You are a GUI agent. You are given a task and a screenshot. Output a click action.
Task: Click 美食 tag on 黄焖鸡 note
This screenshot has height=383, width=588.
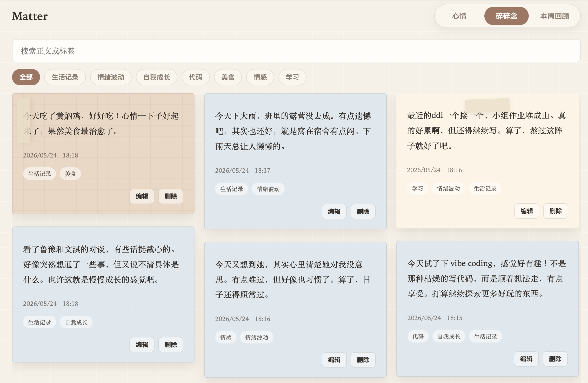70,174
